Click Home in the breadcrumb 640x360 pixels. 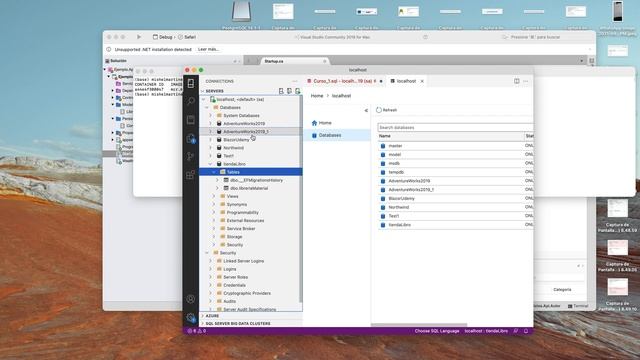click(x=317, y=96)
